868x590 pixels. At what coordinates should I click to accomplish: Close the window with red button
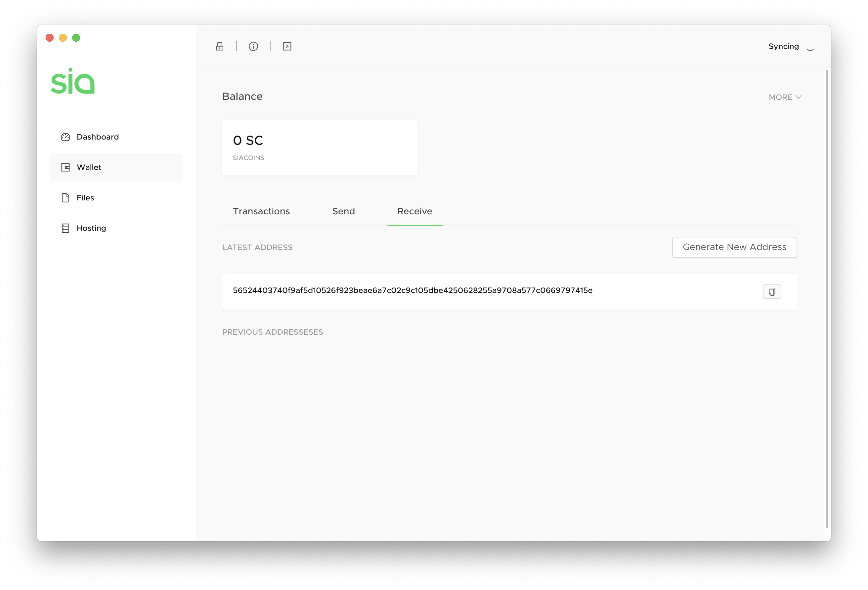(x=50, y=38)
